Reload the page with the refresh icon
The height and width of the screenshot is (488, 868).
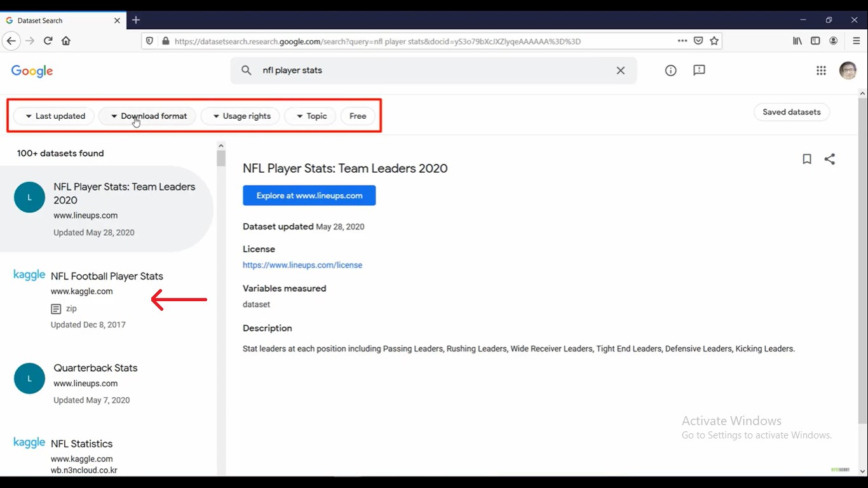point(48,41)
